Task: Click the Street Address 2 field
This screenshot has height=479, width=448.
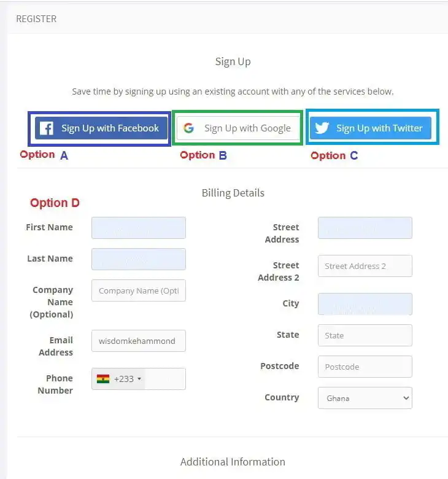Action: 365,266
